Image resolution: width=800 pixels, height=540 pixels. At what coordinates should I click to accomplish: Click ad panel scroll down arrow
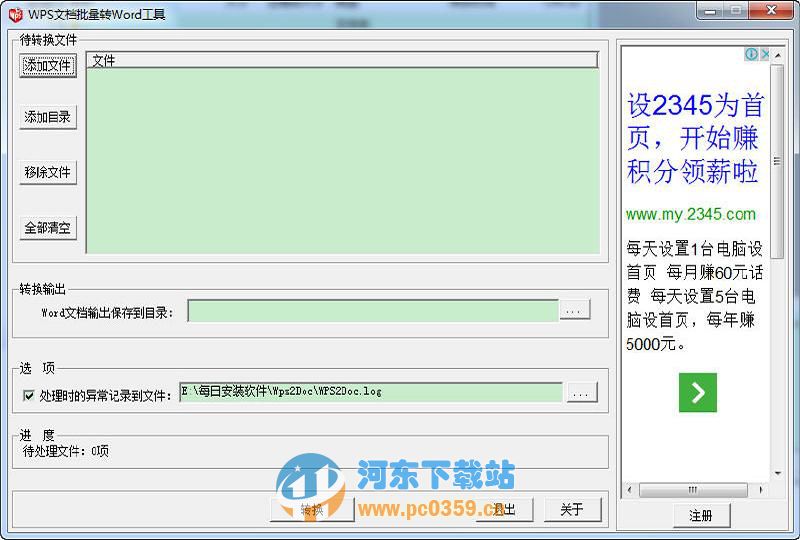pos(778,474)
